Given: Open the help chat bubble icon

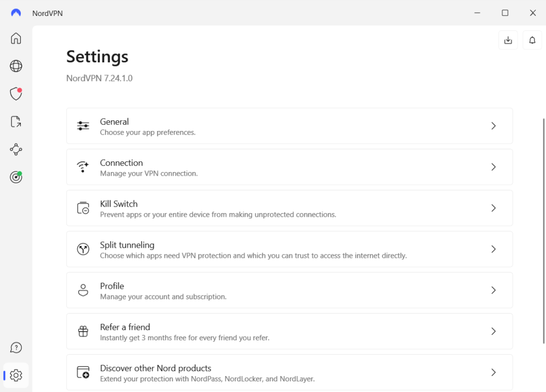Looking at the screenshot, I should coord(15,347).
